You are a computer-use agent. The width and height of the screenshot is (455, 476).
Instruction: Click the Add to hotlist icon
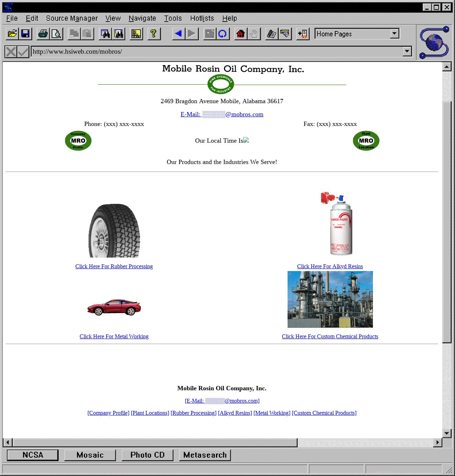click(303, 34)
